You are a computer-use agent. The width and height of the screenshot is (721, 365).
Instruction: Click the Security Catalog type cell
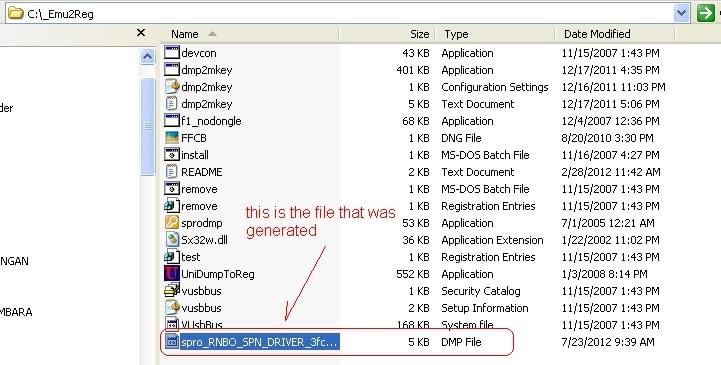[x=481, y=291]
